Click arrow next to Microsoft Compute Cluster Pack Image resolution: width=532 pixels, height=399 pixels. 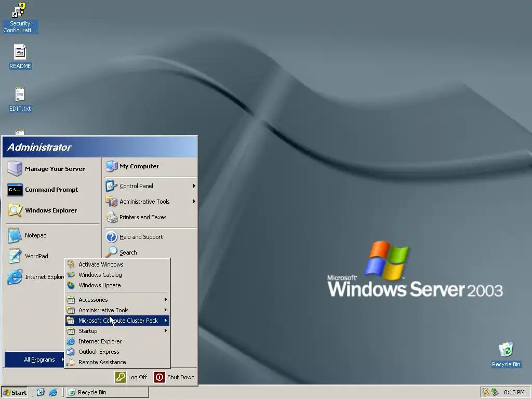(x=166, y=320)
